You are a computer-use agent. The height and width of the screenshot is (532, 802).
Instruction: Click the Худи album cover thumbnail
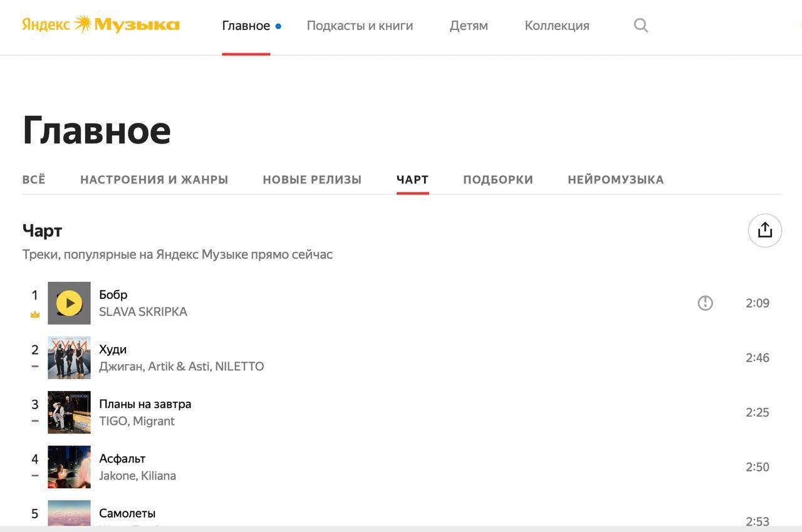point(69,358)
